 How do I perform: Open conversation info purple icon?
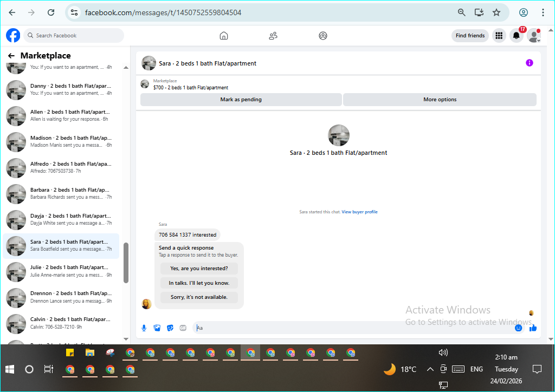coord(529,63)
